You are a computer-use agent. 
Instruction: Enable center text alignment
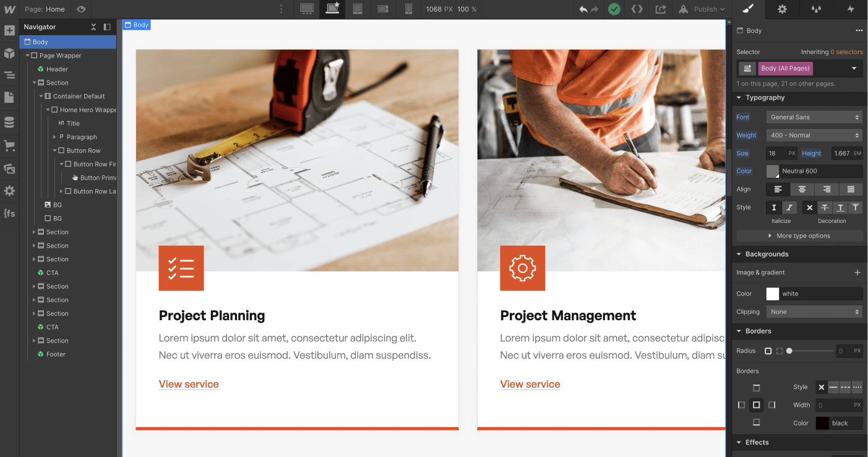(802, 189)
